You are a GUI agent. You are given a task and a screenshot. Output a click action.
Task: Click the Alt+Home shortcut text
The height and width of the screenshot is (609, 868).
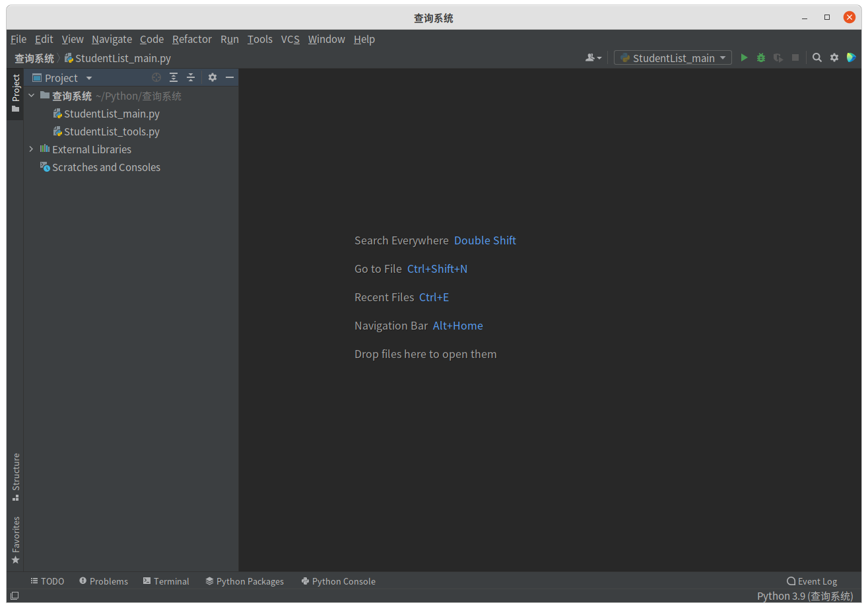(458, 326)
